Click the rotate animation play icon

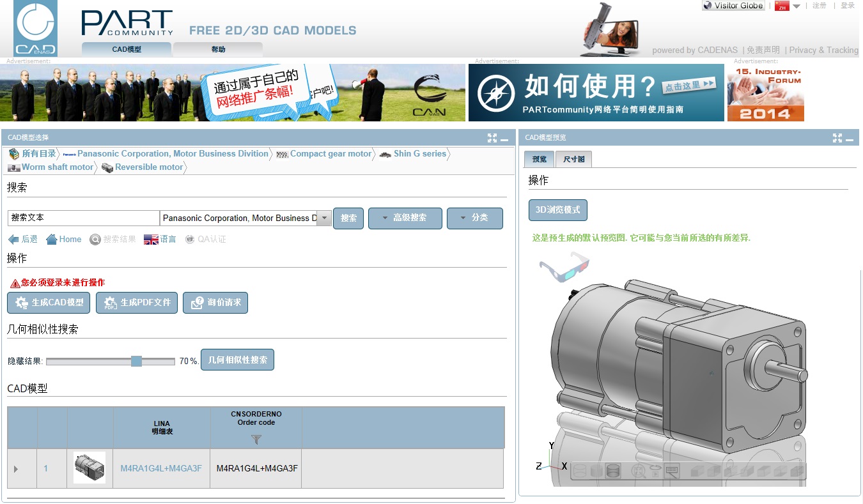point(655,471)
